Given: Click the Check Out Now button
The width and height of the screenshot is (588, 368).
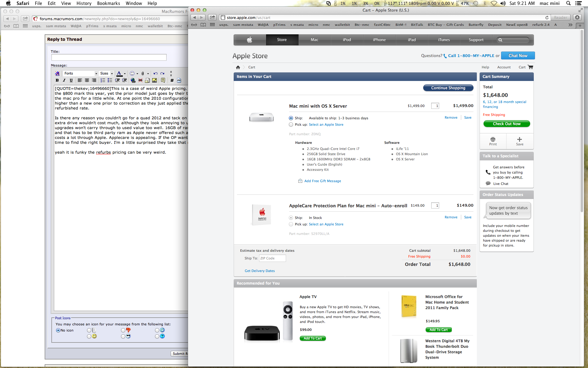Looking at the screenshot, I should (507, 124).
